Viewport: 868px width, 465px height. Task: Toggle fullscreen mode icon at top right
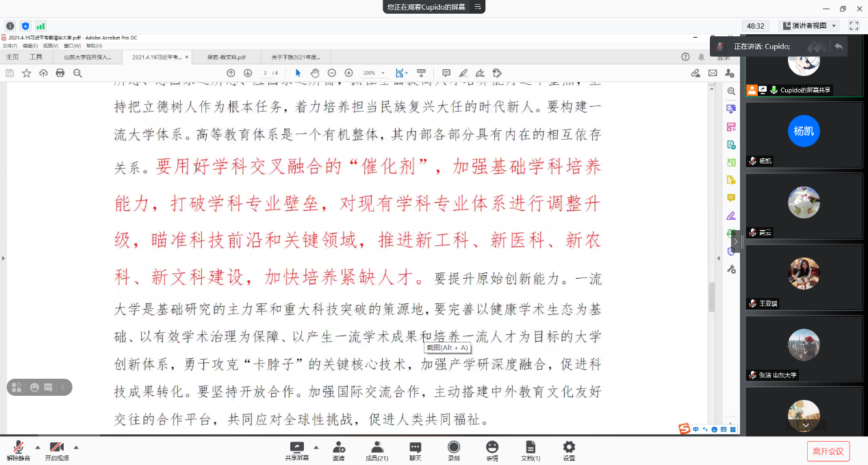(x=854, y=26)
